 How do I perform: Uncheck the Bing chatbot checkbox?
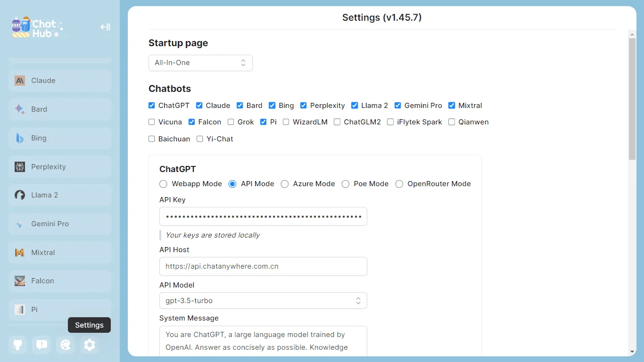[272, 106]
